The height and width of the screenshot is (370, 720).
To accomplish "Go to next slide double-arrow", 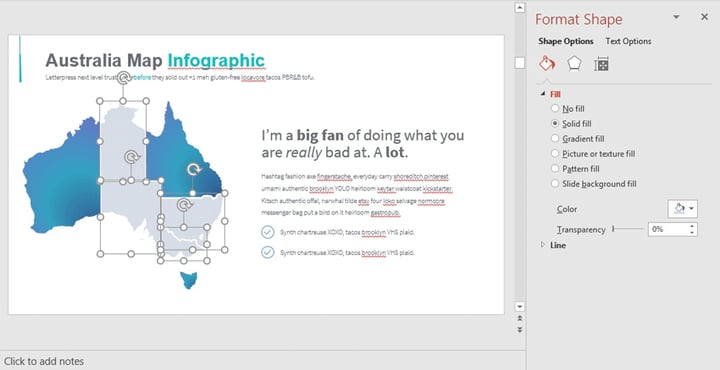I will pos(520,330).
